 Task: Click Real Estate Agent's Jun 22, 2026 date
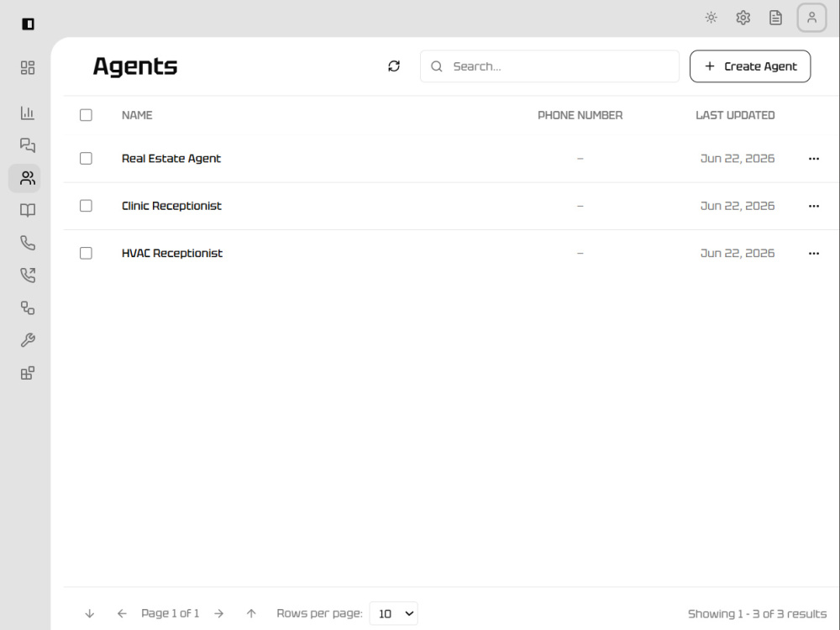coord(738,159)
